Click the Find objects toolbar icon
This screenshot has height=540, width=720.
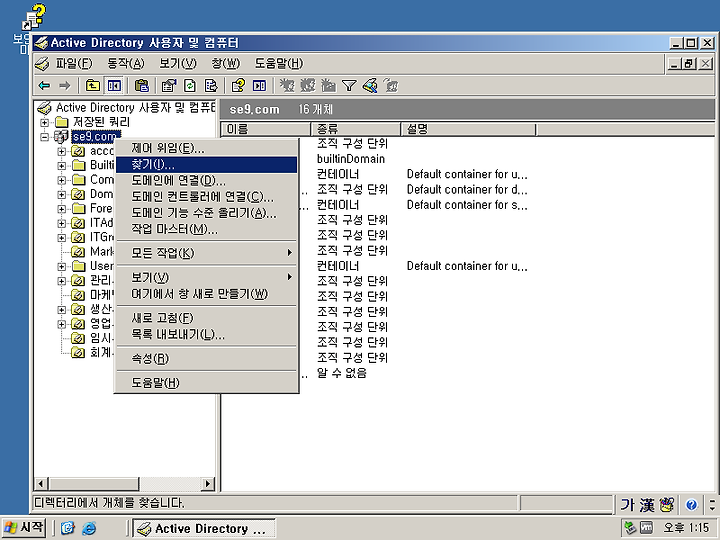370,85
